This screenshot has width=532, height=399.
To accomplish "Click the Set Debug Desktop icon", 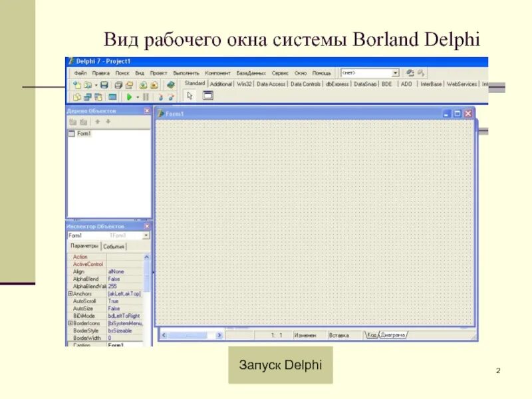I will coord(421,73).
